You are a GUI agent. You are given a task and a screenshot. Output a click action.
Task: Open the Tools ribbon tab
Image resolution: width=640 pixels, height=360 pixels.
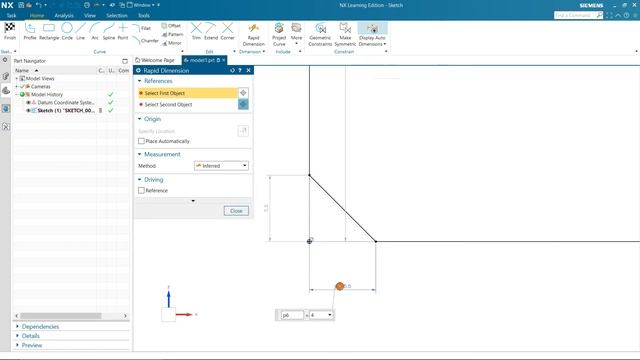[x=144, y=16]
